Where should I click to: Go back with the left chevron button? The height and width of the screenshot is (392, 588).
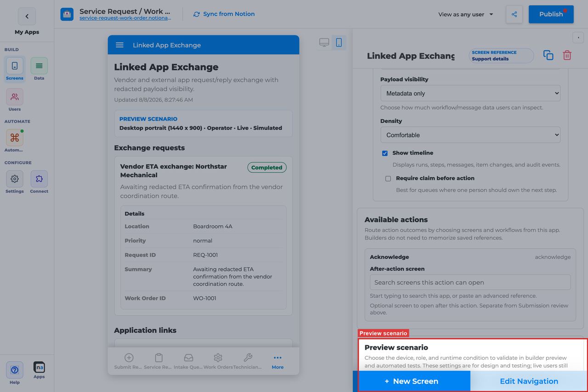(27, 16)
